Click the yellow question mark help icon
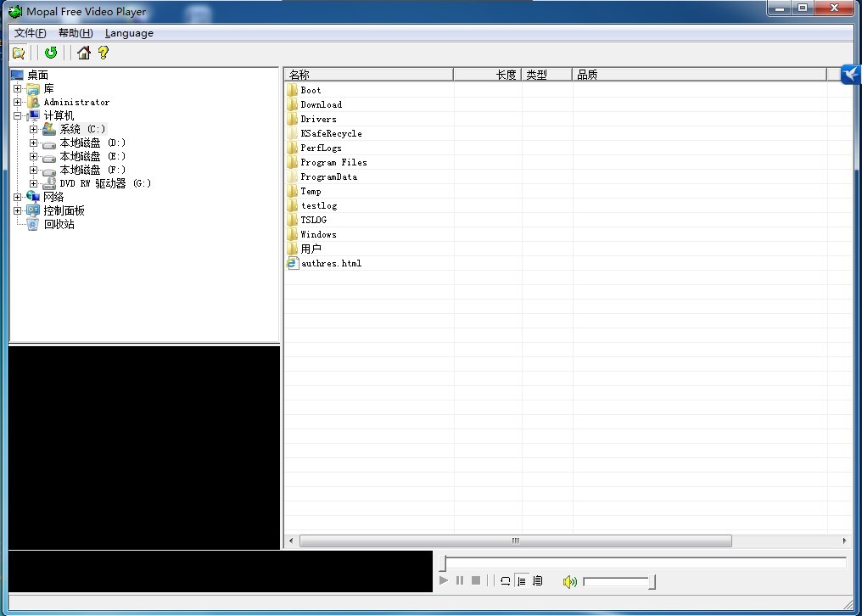This screenshot has height=616, width=862. (104, 53)
